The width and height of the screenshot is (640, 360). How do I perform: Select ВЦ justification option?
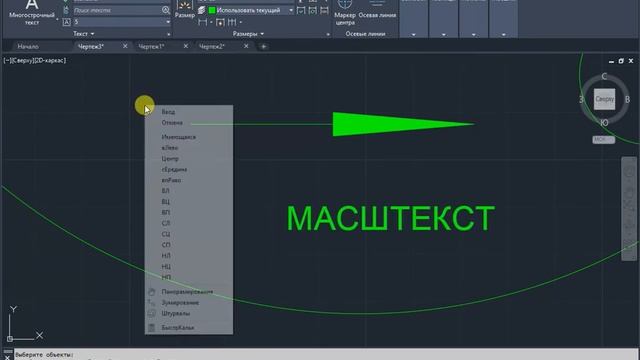tap(189, 202)
